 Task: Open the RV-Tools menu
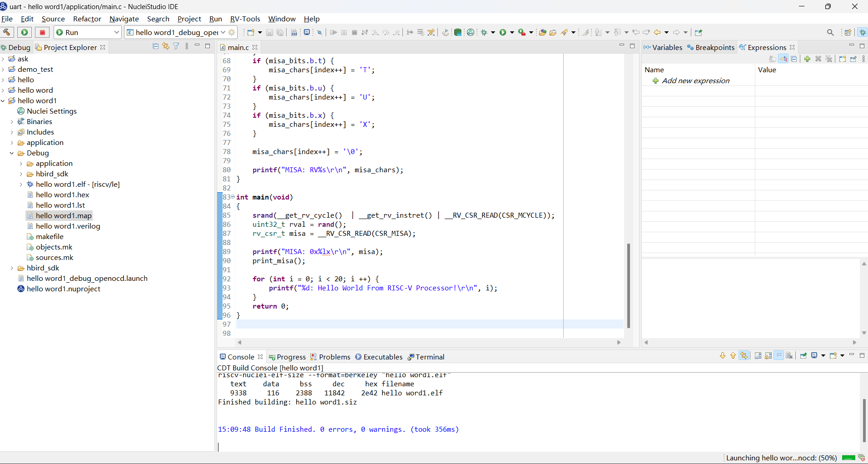tap(245, 19)
